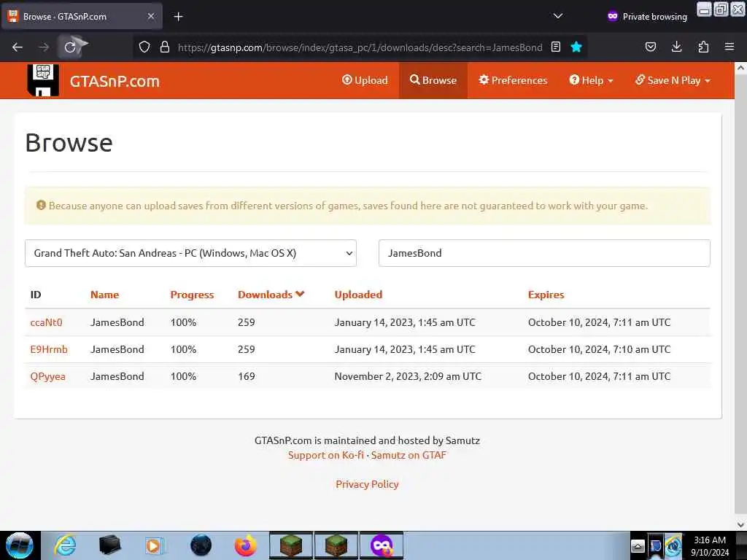Open the Windows Start menu

click(20, 545)
